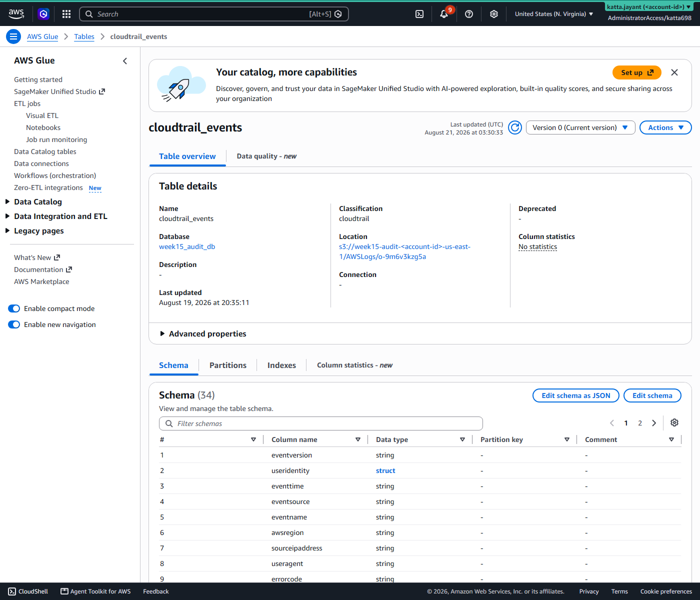Expand Advanced properties

pyautogui.click(x=203, y=333)
